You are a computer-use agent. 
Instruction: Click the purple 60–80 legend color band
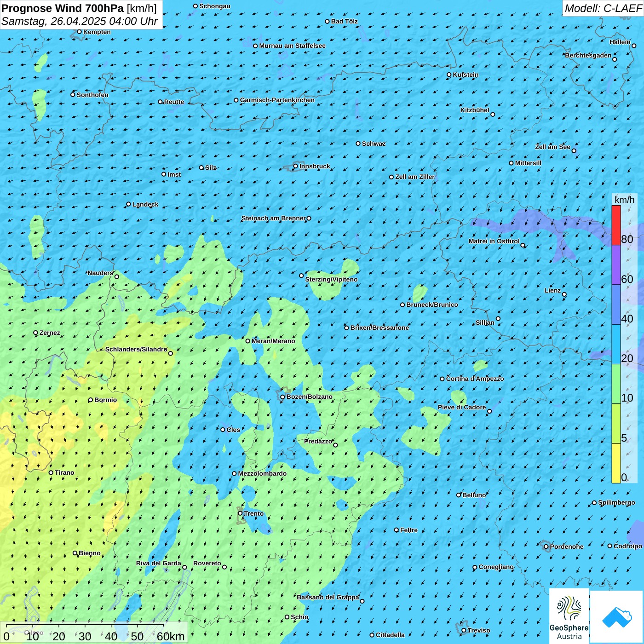pos(616,265)
